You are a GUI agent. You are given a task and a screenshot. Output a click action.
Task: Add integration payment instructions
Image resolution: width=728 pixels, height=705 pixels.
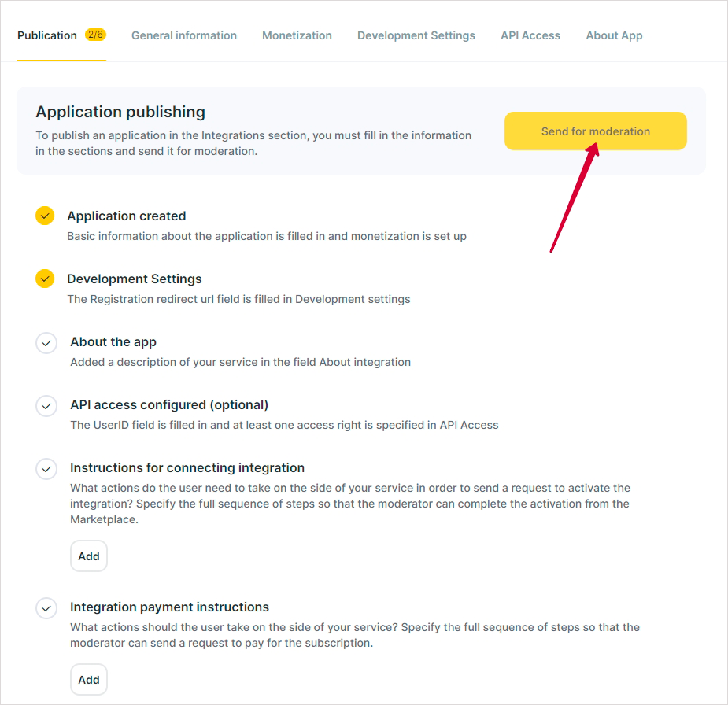(89, 680)
